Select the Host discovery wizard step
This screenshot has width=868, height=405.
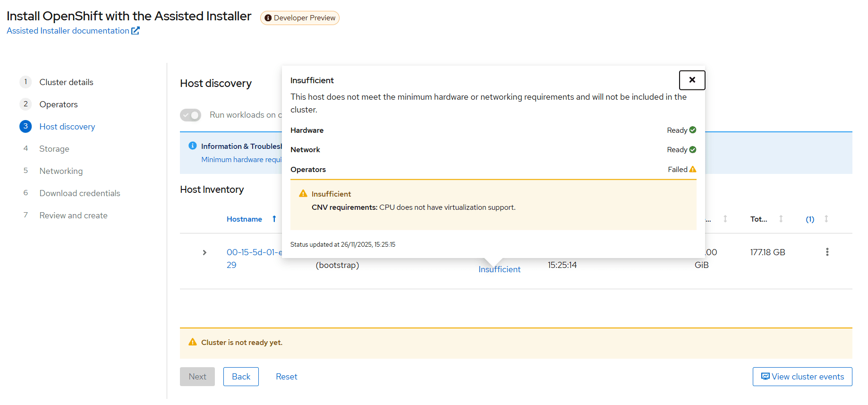click(x=67, y=127)
